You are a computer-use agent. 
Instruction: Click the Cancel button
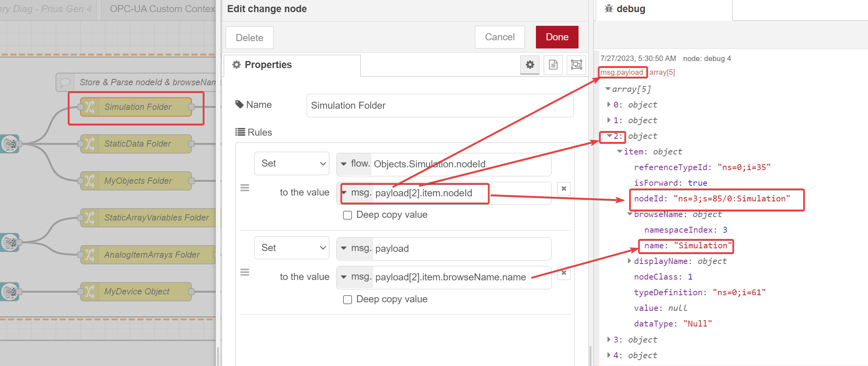(500, 37)
